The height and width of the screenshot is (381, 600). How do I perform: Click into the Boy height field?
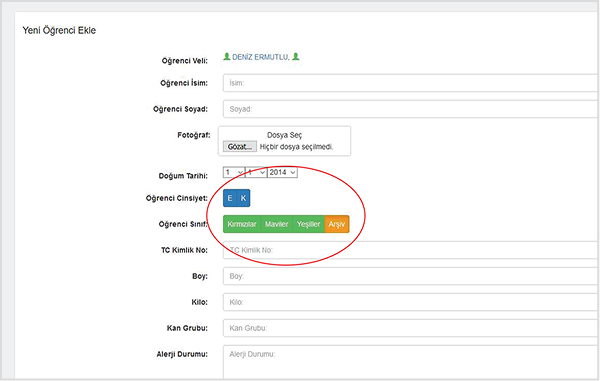pos(411,276)
